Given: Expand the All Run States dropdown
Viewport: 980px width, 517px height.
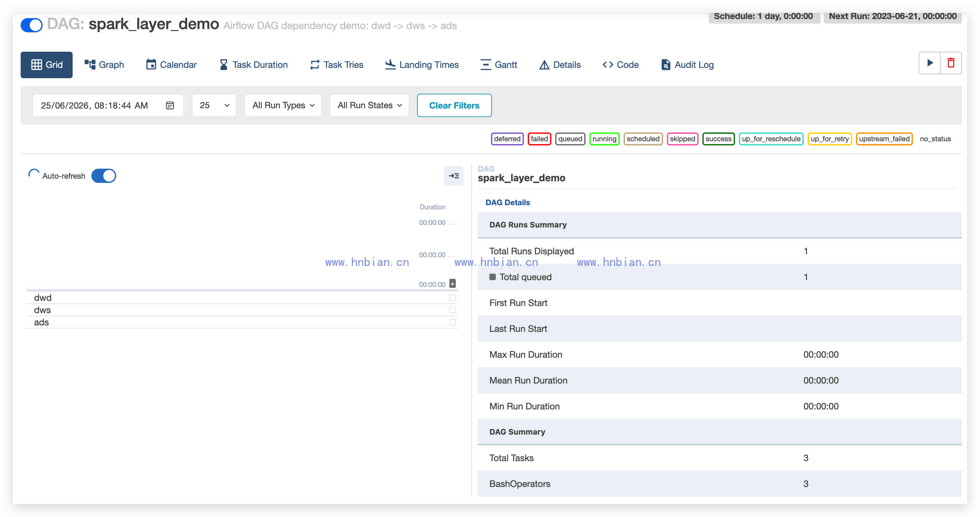Looking at the screenshot, I should point(369,105).
